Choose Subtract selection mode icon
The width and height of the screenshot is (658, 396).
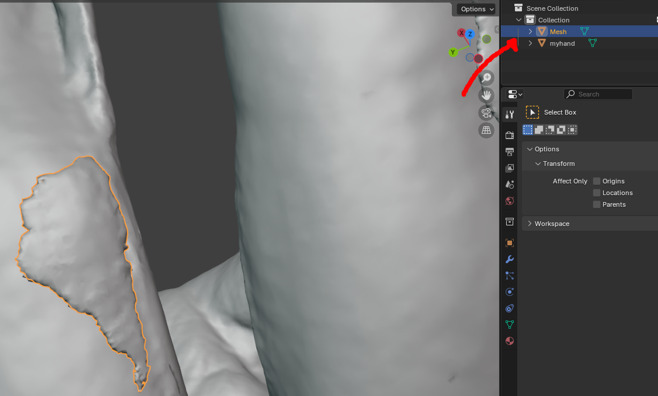point(550,130)
